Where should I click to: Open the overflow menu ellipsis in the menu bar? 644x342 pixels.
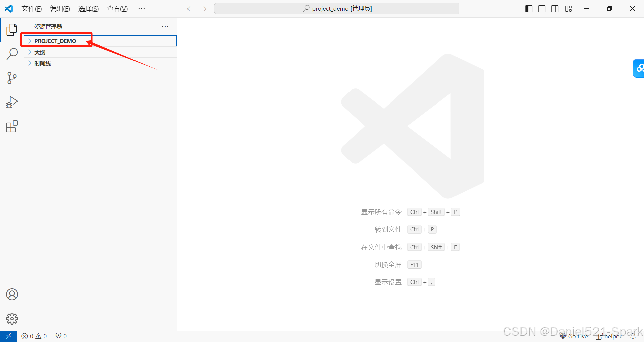[142, 9]
